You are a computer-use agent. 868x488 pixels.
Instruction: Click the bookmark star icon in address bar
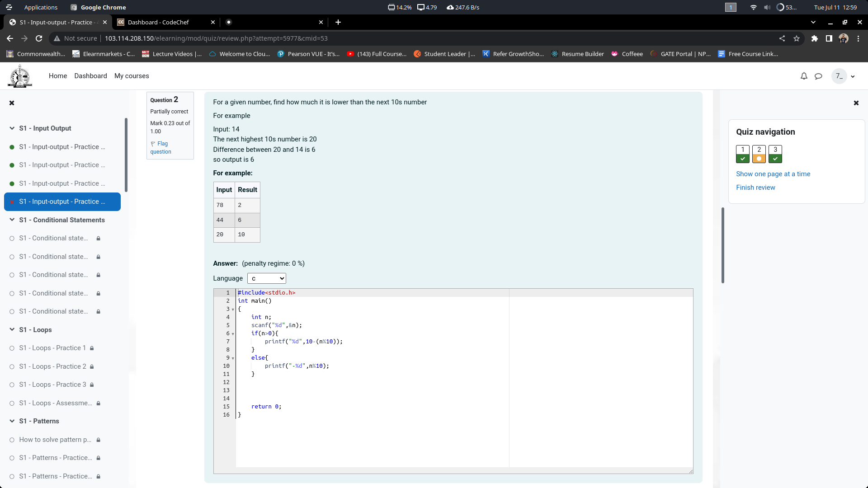coord(797,38)
